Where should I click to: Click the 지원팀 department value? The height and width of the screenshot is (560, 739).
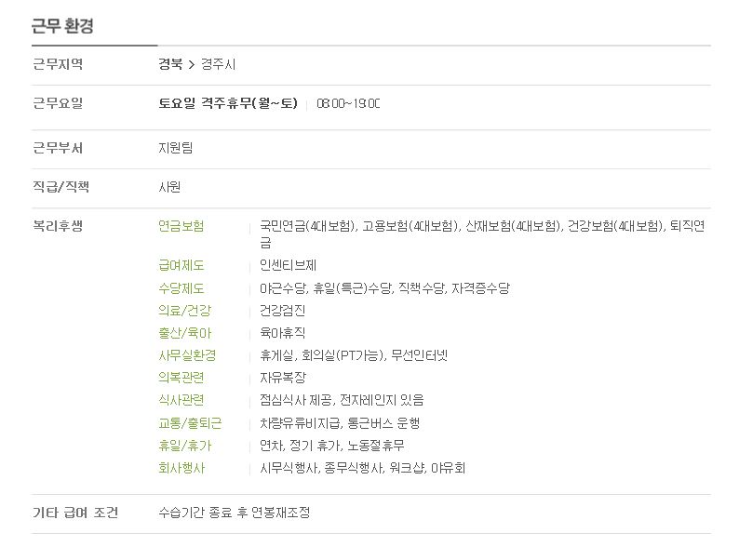[175, 148]
